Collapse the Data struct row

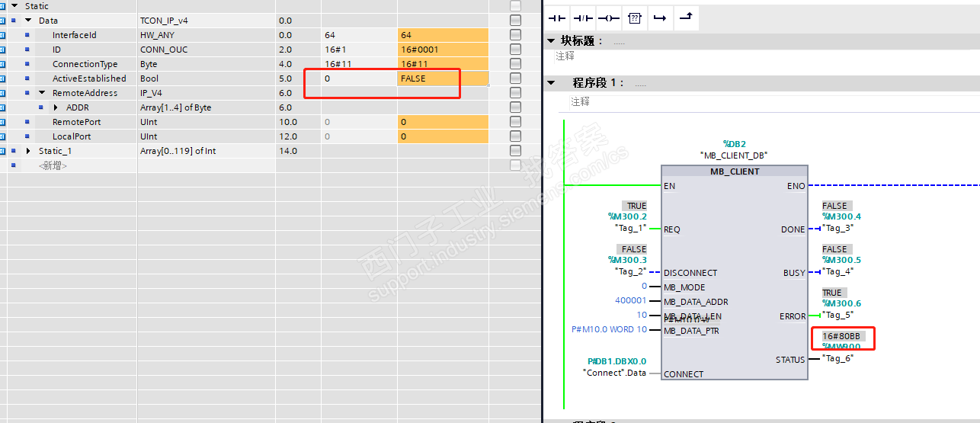(x=28, y=21)
